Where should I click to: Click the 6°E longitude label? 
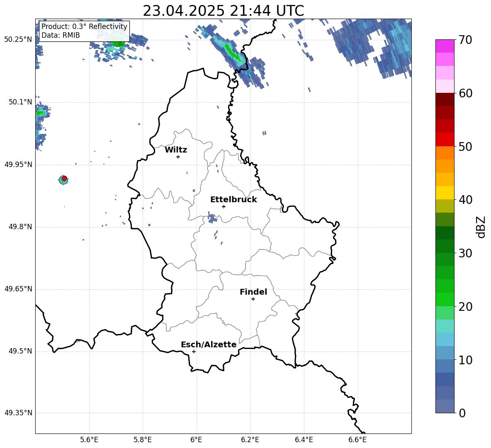click(196, 440)
